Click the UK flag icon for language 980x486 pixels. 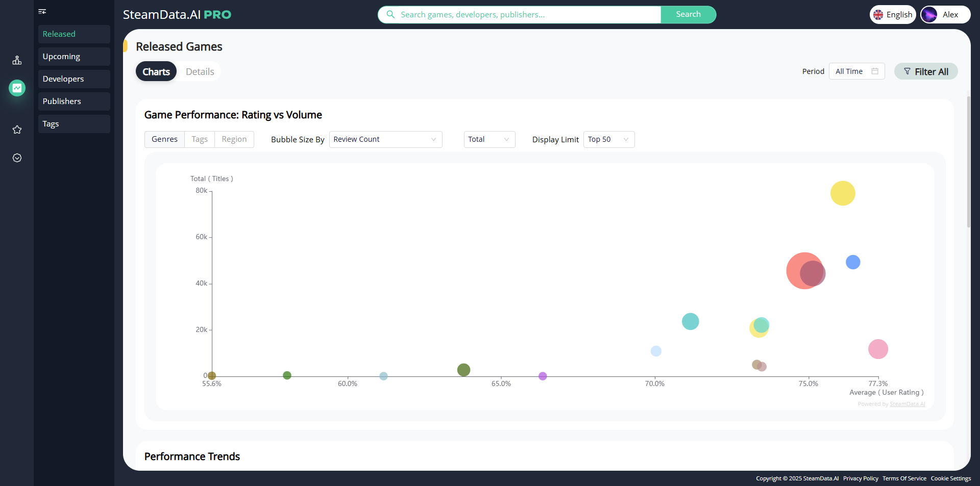coord(879,14)
